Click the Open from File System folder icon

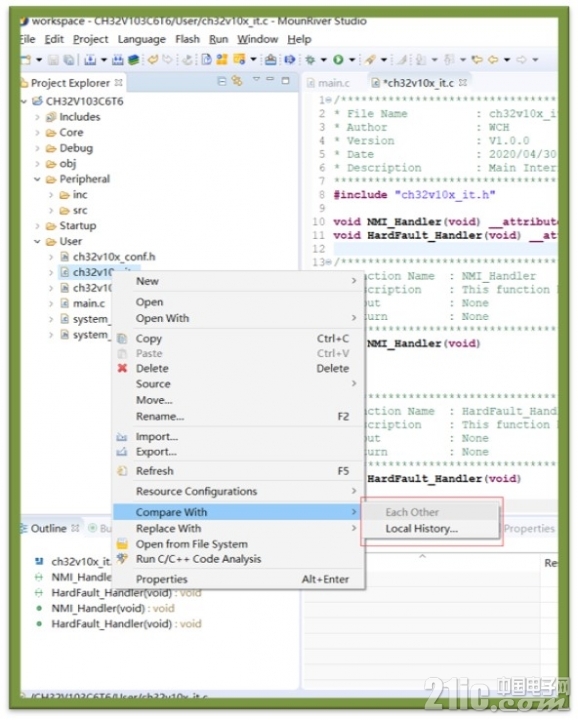(x=122, y=545)
